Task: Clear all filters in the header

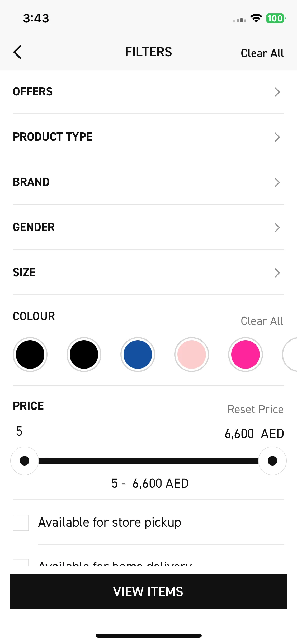Action: click(262, 53)
